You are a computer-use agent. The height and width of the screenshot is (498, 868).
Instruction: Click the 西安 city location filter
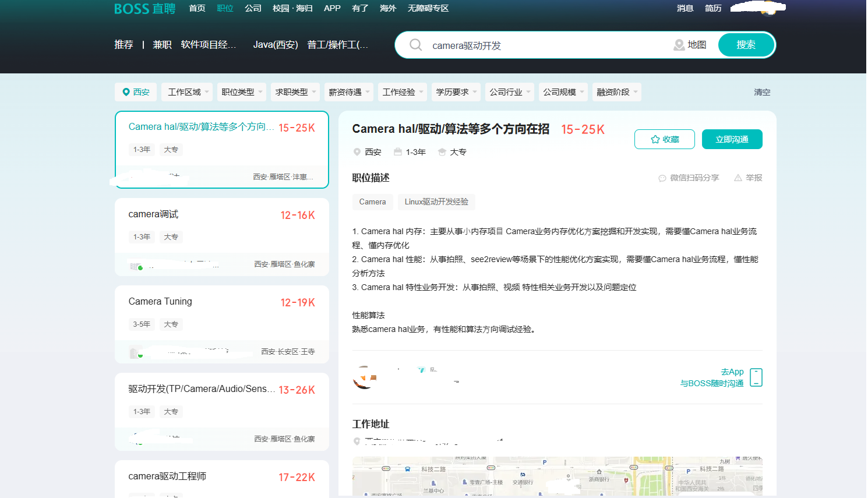click(136, 92)
